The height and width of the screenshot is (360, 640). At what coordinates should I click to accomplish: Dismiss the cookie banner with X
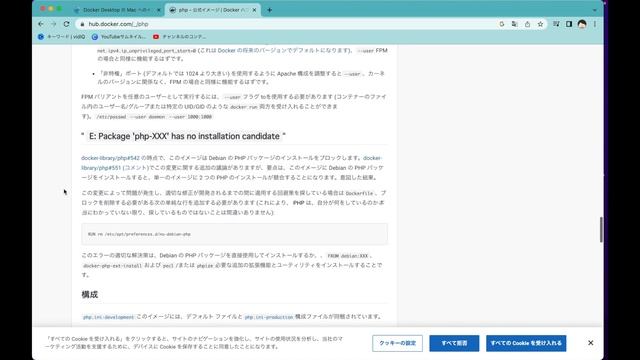[591, 343]
